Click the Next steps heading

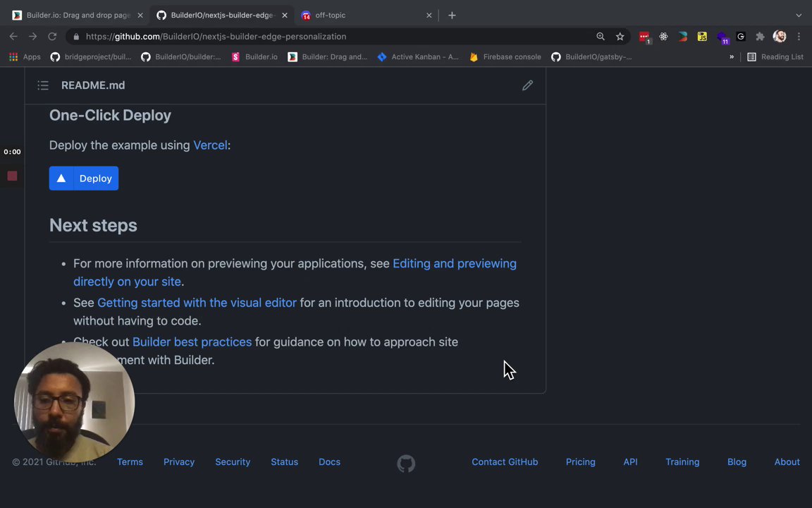pyautogui.click(x=93, y=226)
